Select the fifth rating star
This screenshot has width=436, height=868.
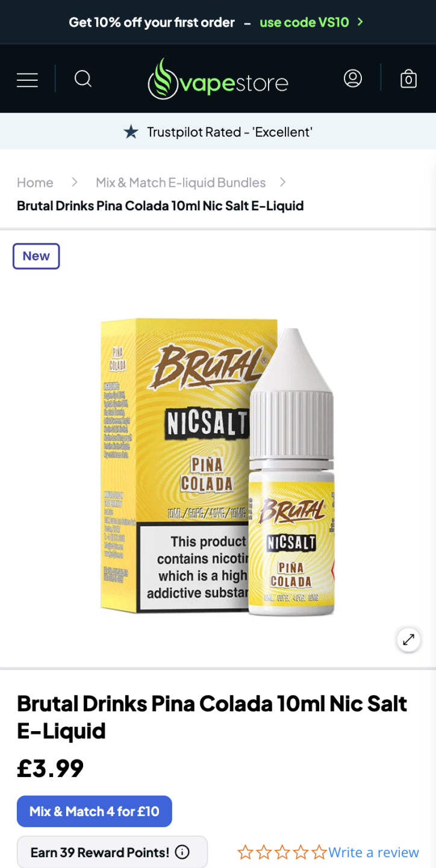(x=319, y=852)
